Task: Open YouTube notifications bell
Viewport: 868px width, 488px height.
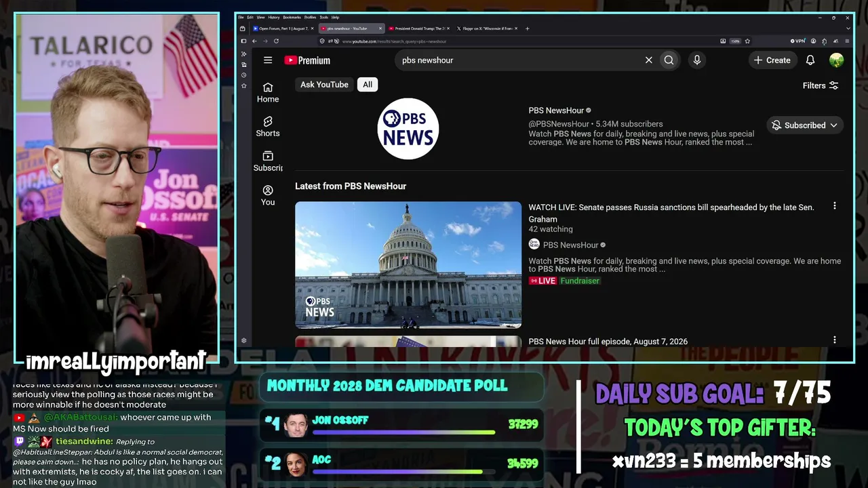Action: (x=810, y=60)
